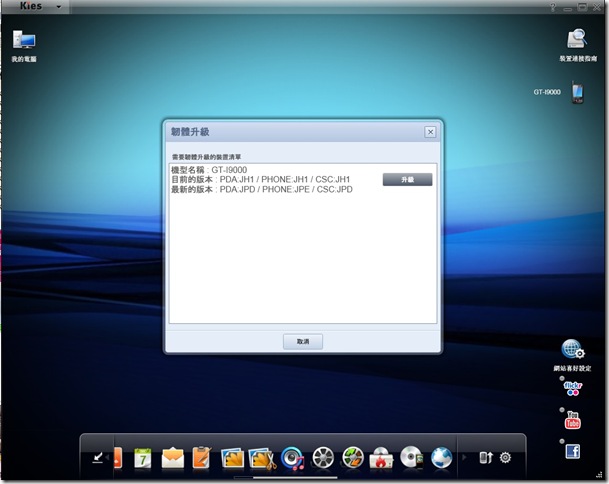The width and height of the screenshot is (609, 484).
Task: Launch the memo clipboard icon in dock
Action: coord(202,458)
